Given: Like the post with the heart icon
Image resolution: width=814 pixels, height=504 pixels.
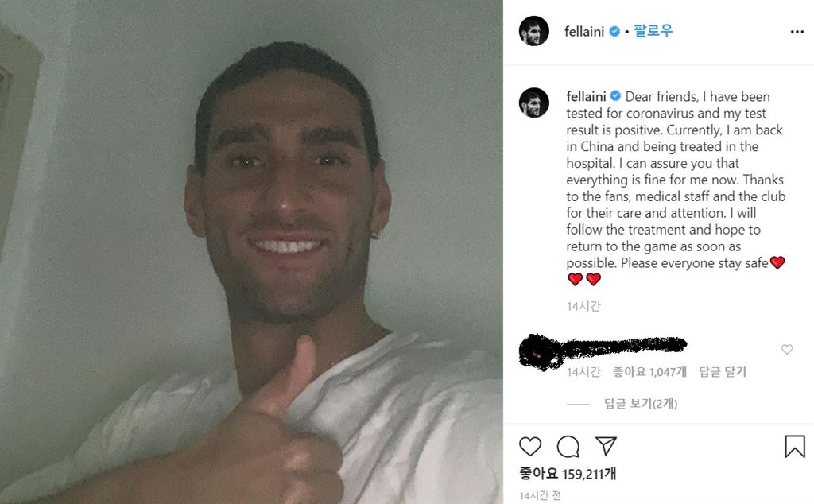Looking at the screenshot, I should [530, 447].
